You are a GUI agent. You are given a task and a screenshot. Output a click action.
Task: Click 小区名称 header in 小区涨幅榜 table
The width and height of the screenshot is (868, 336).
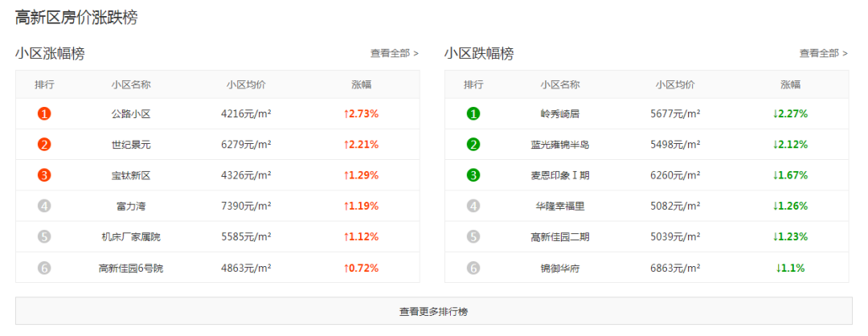pyautogui.click(x=131, y=84)
